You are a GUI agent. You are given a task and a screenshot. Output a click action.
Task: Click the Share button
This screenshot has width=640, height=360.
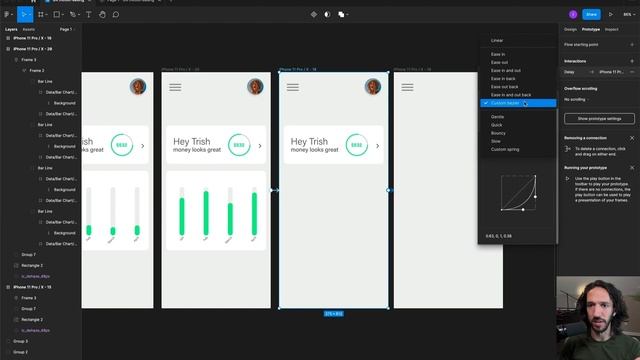tap(591, 14)
